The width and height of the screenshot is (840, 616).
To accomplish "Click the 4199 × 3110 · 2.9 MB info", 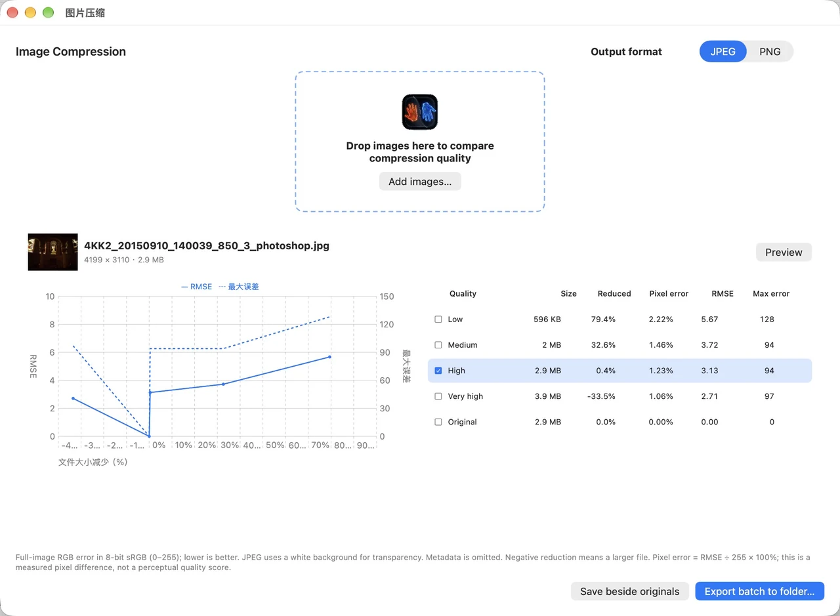I will point(124,260).
